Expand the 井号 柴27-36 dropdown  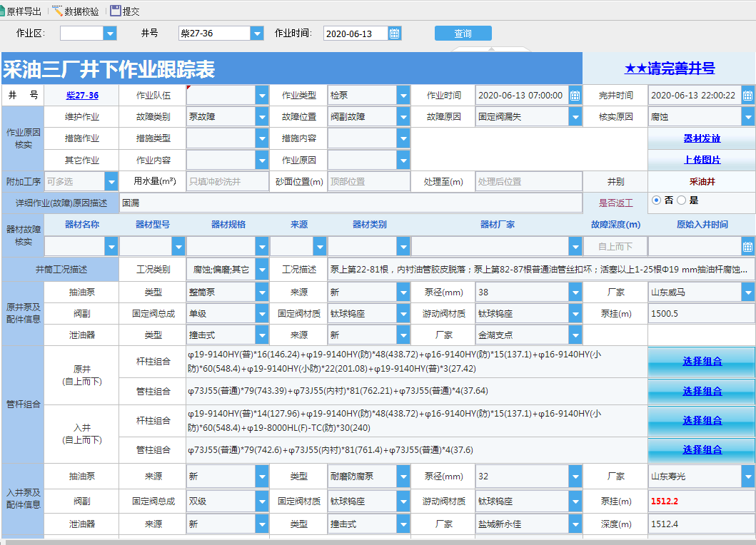click(257, 34)
